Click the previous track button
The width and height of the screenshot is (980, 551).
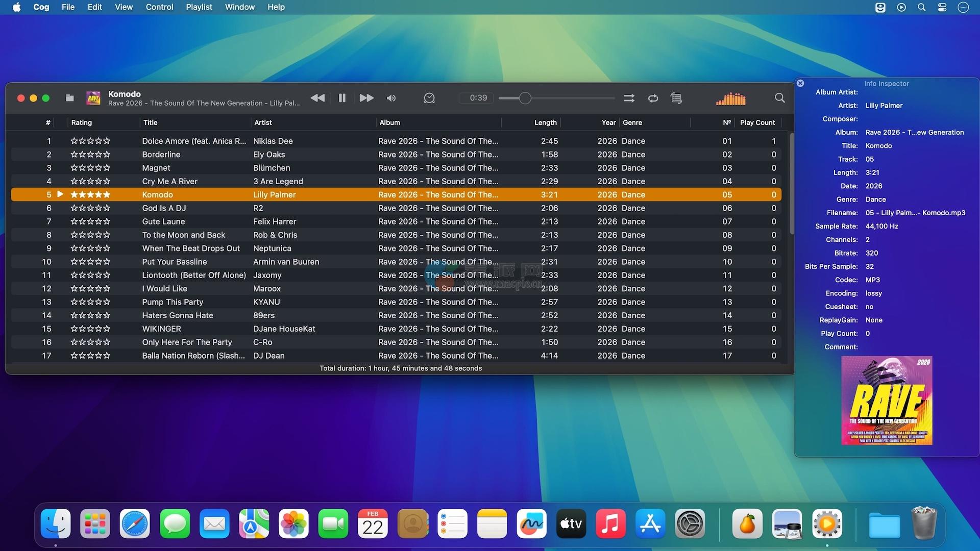pos(317,98)
